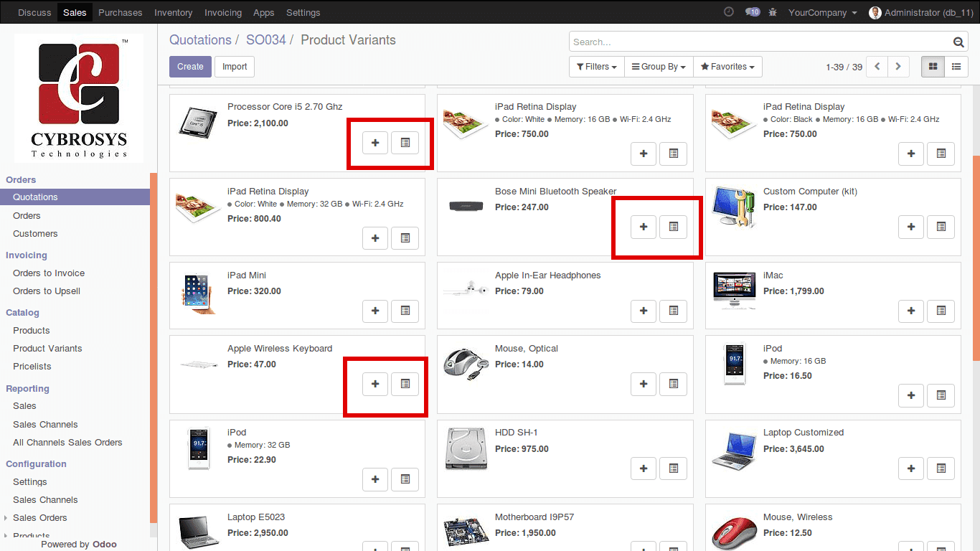
Task: Click the Cybrosys Technologies logo
Action: (79, 98)
